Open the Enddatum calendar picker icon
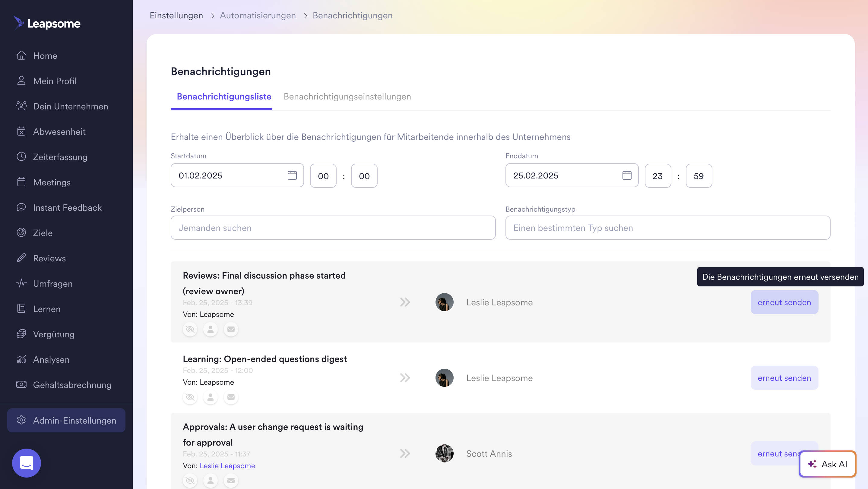This screenshot has height=489, width=868. tap(627, 175)
